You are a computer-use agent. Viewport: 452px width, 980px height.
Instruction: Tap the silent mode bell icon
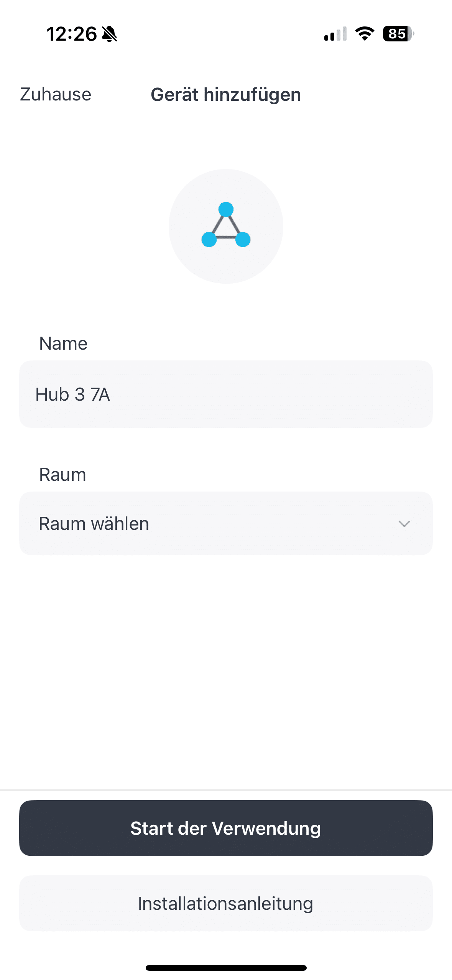110,34
